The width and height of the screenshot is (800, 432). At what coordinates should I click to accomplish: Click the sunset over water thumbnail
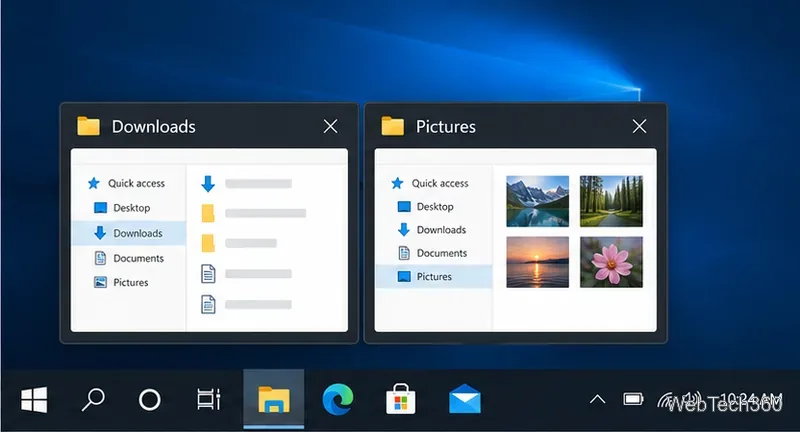pyautogui.click(x=537, y=262)
